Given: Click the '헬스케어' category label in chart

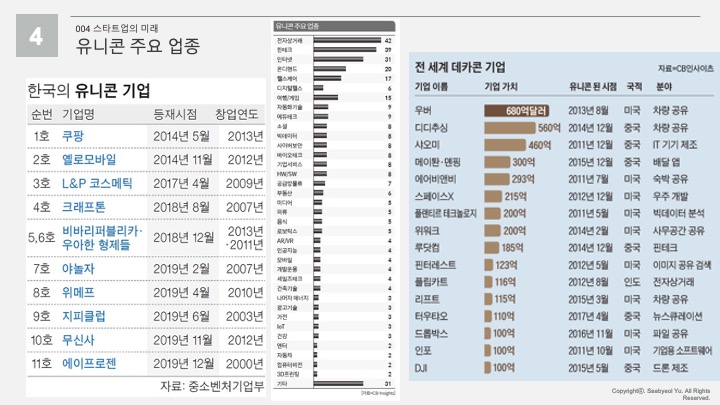Looking at the screenshot, I should pyautogui.click(x=287, y=79).
